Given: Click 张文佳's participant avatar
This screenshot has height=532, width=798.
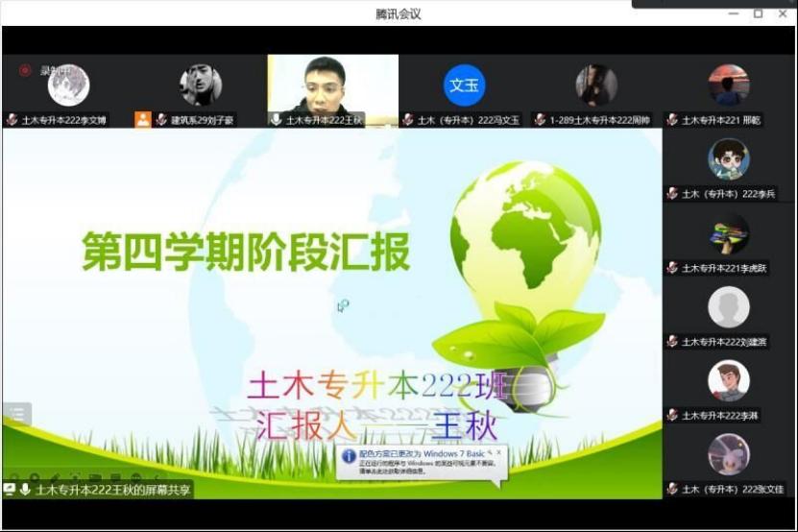Looking at the screenshot, I should [729, 454].
